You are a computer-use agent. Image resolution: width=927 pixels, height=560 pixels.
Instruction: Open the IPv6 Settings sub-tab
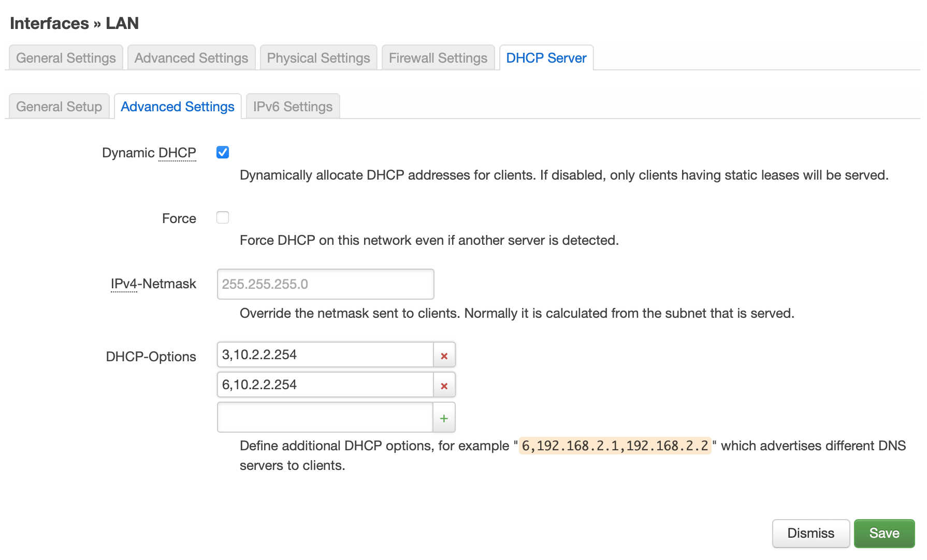pos(293,107)
